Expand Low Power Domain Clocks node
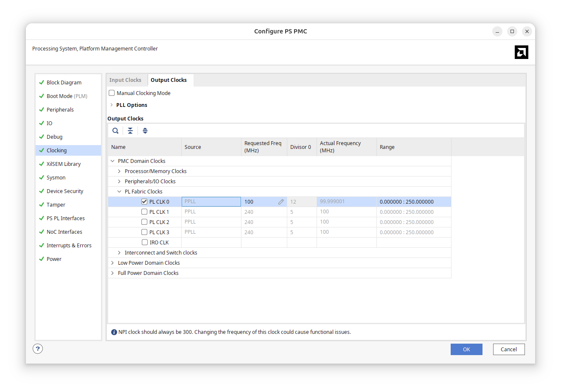This screenshot has width=561, height=392. click(x=112, y=263)
